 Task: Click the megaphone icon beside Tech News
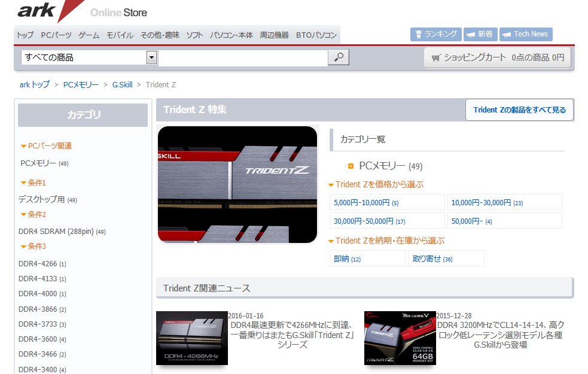(507, 35)
